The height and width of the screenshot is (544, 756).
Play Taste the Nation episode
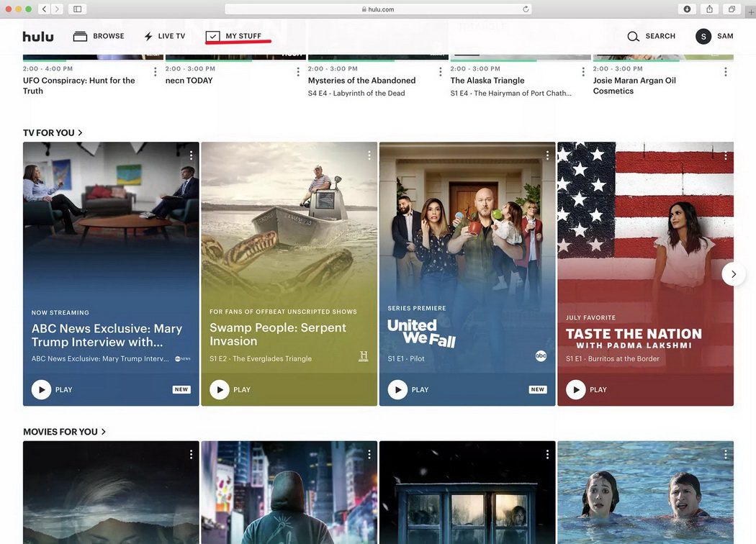coord(575,389)
